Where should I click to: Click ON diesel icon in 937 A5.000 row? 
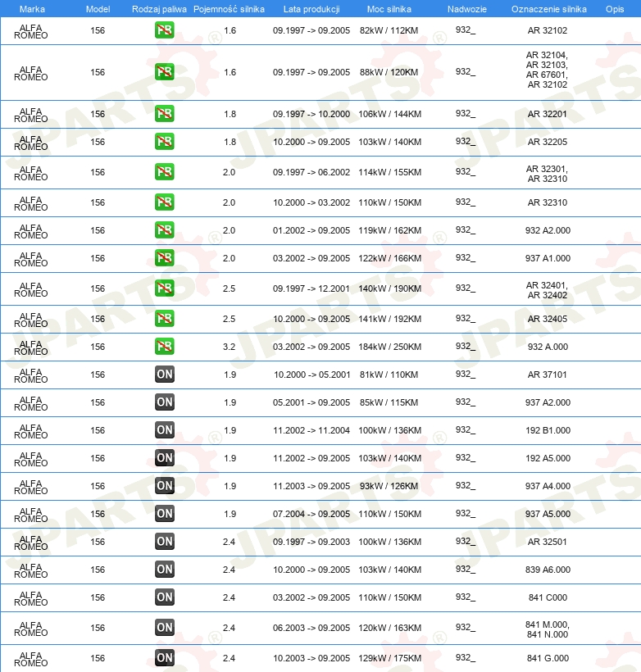click(x=165, y=514)
